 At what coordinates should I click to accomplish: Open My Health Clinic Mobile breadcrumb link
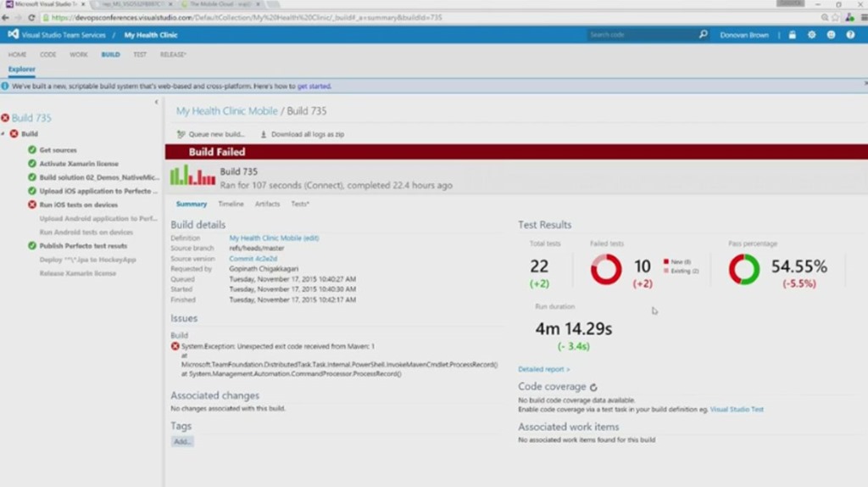(227, 111)
